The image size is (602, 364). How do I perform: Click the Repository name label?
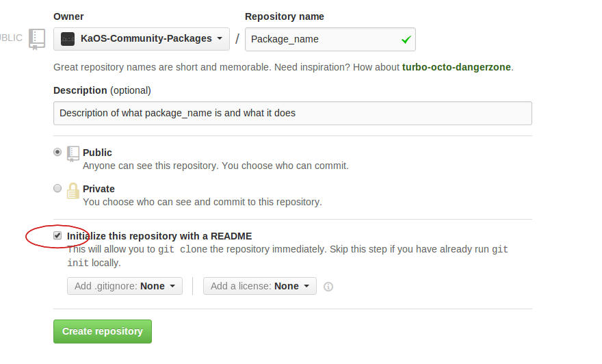[285, 16]
